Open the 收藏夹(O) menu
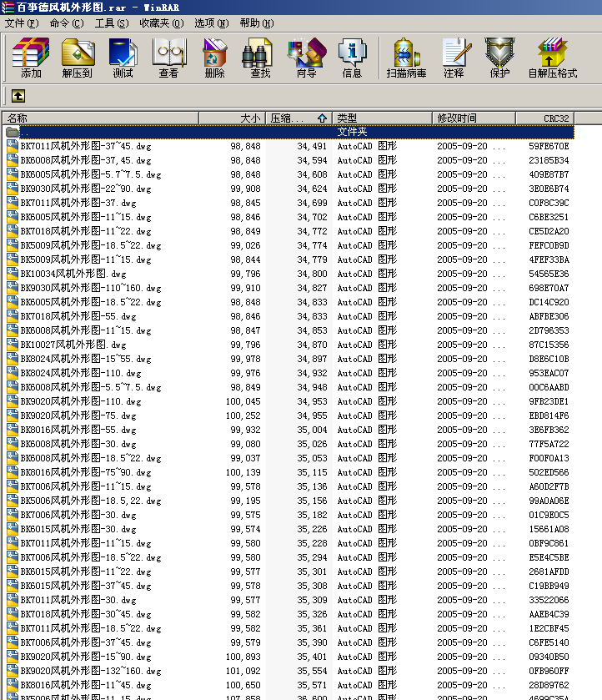Screen dimensions: 602x700 (162, 23)
